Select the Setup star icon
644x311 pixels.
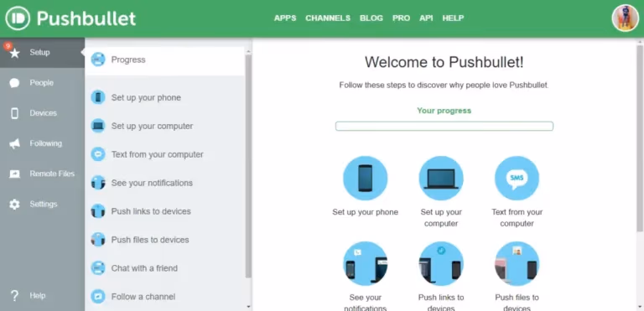pyautogui.click(x=15, y=53)
